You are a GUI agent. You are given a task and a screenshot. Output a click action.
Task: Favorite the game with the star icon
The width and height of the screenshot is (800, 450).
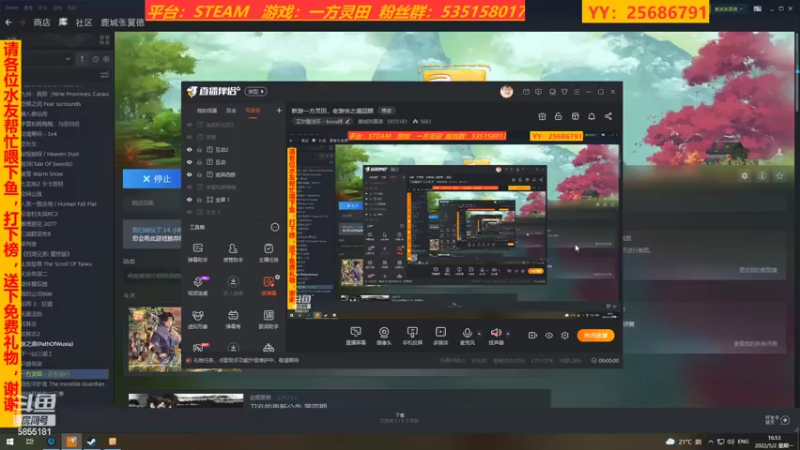779,176
